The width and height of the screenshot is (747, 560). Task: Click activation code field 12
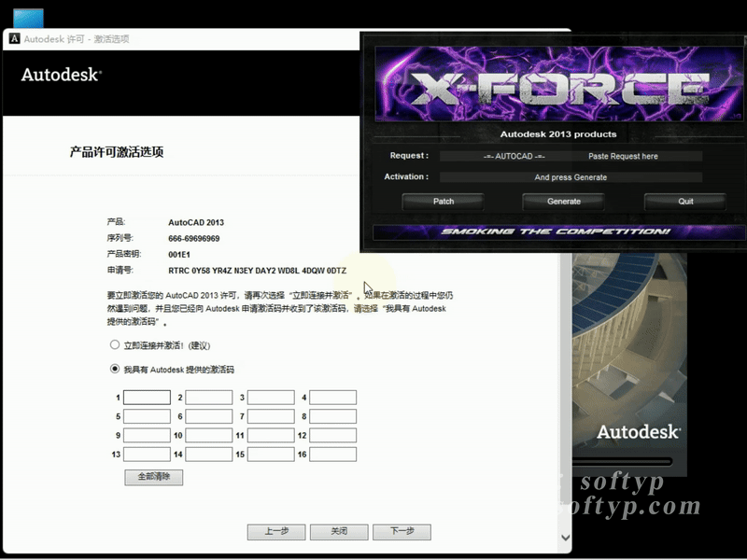click(332, 435)
